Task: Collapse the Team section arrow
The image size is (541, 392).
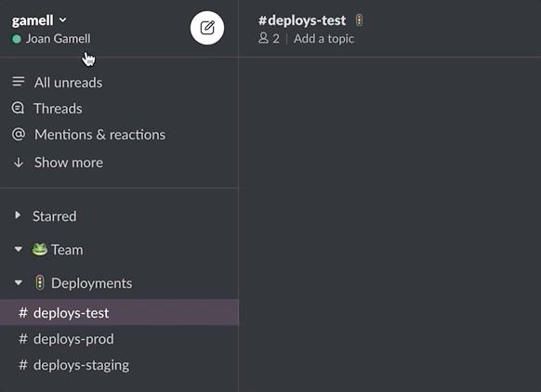Action: [19, 249]
